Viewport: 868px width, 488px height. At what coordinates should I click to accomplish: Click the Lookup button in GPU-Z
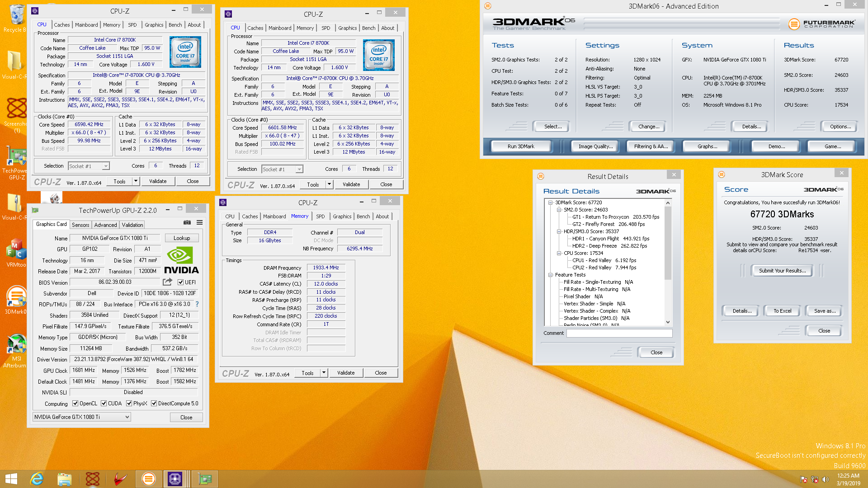tap(182, 238)
